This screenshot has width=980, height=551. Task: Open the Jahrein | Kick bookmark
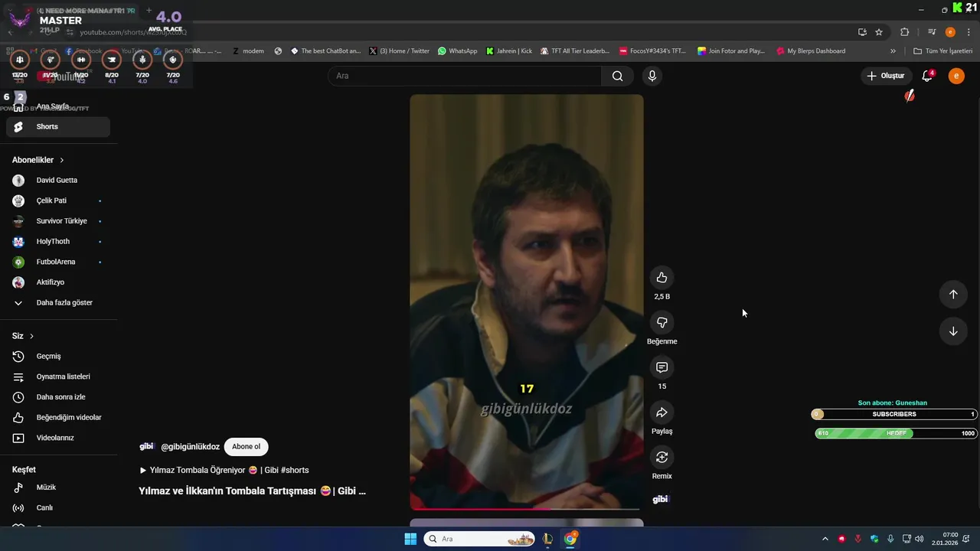pyautogui.click(x=508, y=51)
